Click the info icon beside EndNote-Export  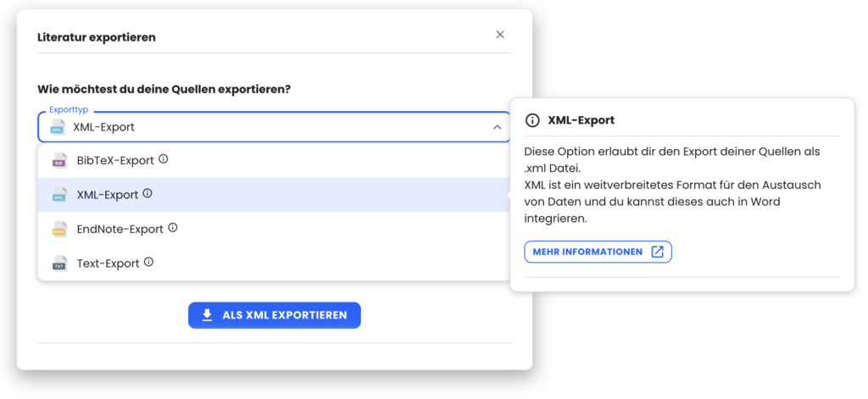[x=173, y=227]
